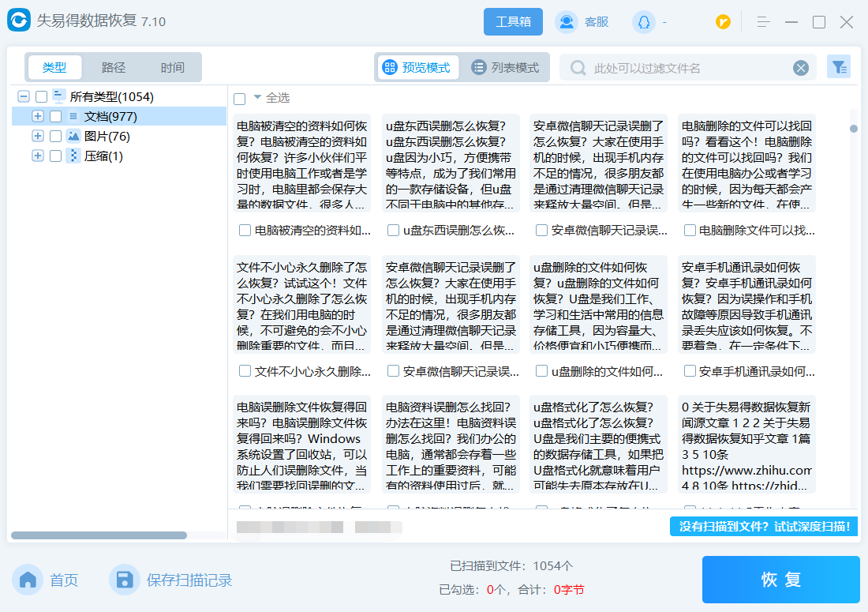
Task: Open preview of 电脑删除的文件可以找回吗 document
Action: coord(747,163)
